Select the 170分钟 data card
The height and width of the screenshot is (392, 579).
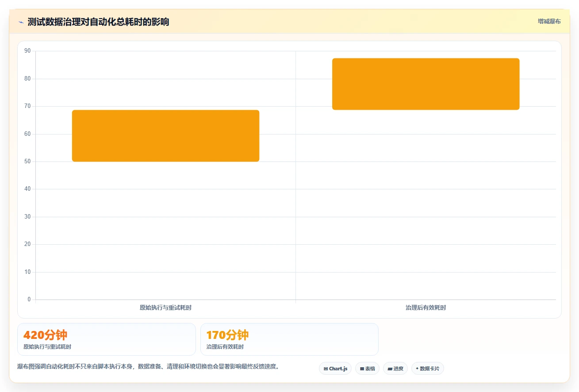click(x=289, y=339)
